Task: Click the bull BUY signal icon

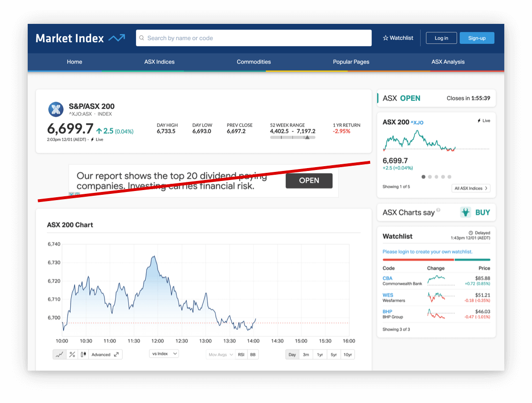Action: click(x=466, y=212)
